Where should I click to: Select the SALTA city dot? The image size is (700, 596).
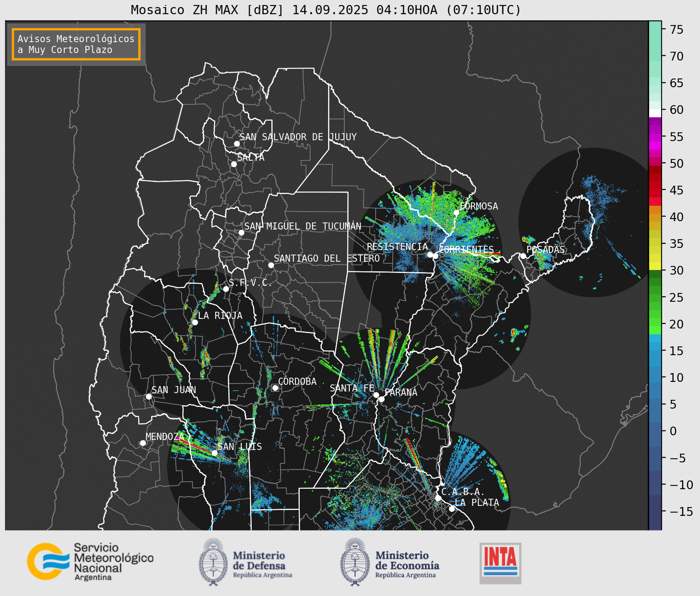(234, 164)
